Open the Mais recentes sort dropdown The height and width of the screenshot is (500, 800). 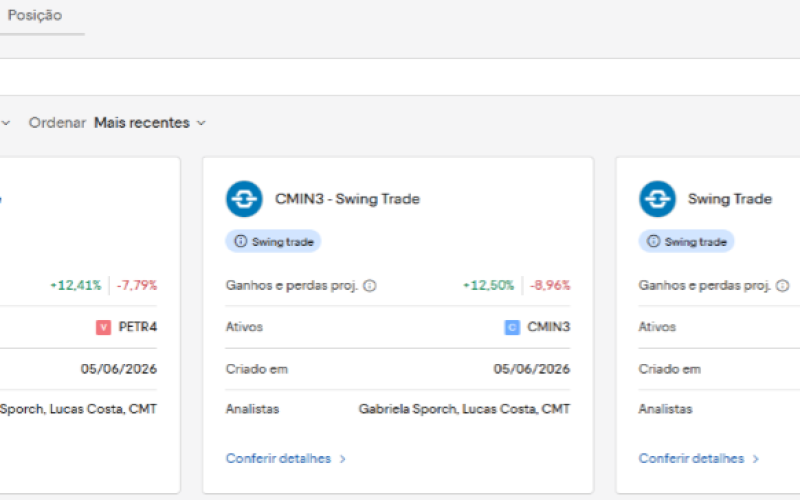[x=150, y=123]
